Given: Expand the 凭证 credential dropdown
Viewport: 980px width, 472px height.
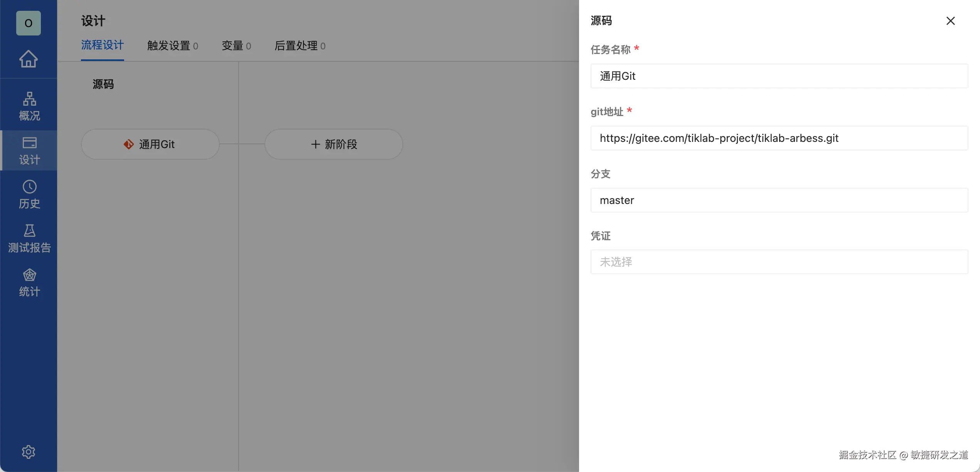Looking at the screenshot, I should pos(779,262).
